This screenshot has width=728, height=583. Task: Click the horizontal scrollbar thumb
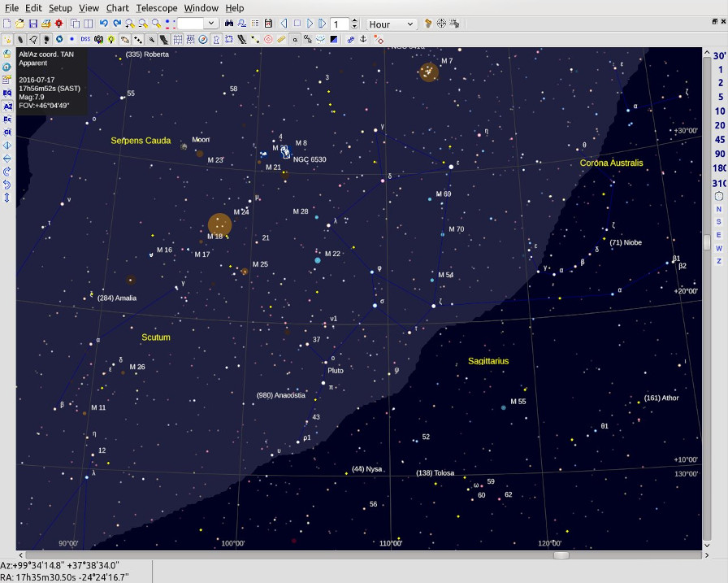click(x=561, y=555)
